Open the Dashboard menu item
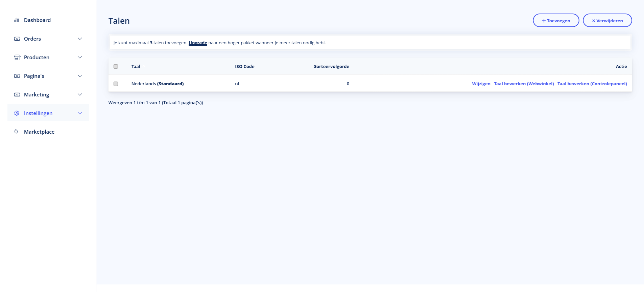This screenshot has width=644, height=292. coord(37,20)
